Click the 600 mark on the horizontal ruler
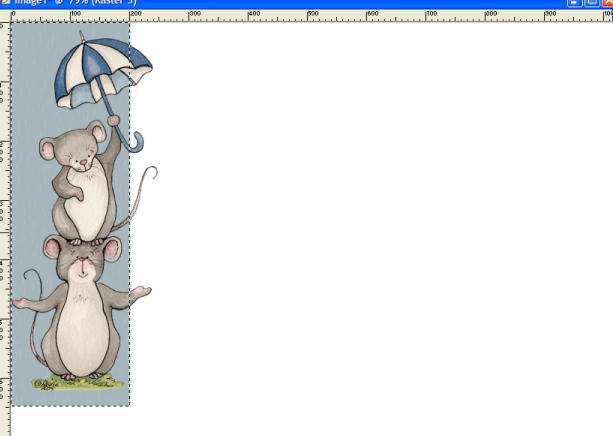 (373, 14)
